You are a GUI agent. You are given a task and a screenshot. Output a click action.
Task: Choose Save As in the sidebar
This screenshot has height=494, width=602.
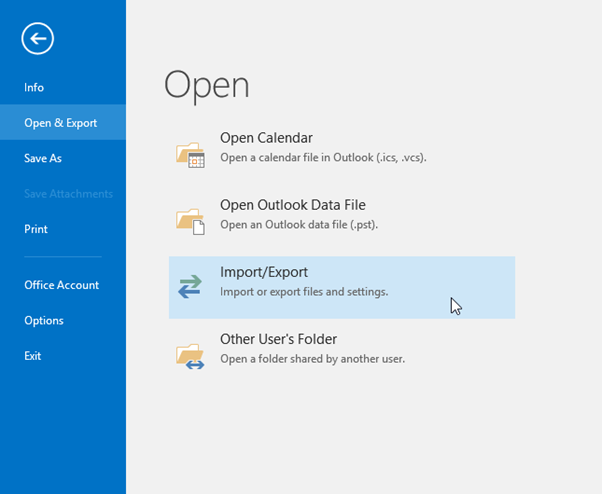coord(43,158)
